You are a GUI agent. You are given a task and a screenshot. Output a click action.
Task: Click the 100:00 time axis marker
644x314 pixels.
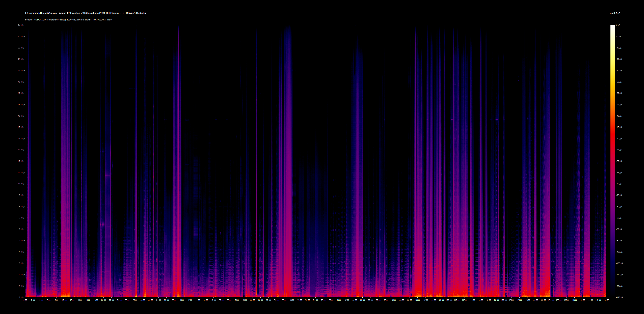417,300
